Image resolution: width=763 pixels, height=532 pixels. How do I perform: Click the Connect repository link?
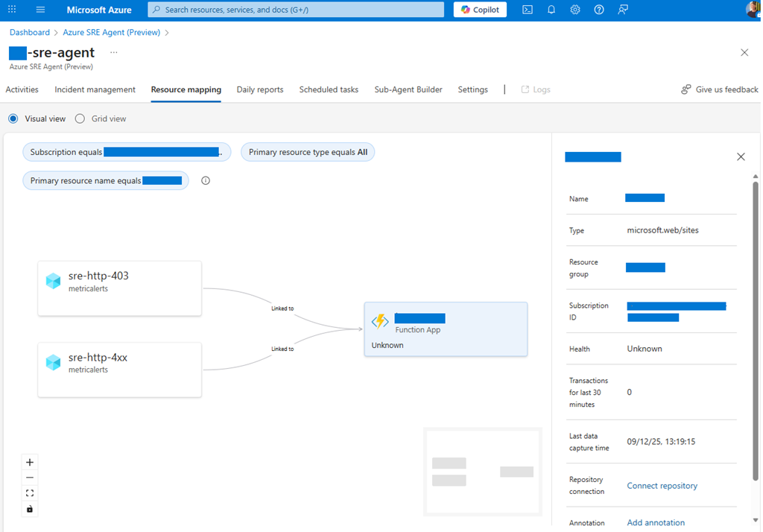[662, 486]
